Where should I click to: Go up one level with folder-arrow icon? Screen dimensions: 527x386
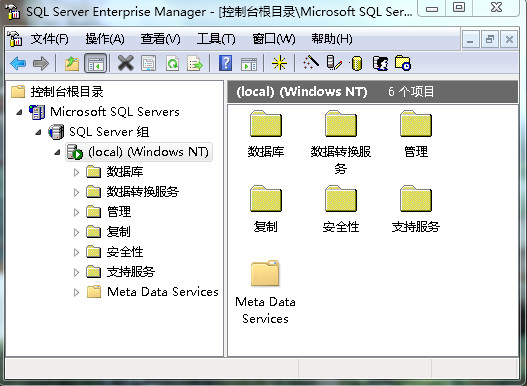pos(72,63)
